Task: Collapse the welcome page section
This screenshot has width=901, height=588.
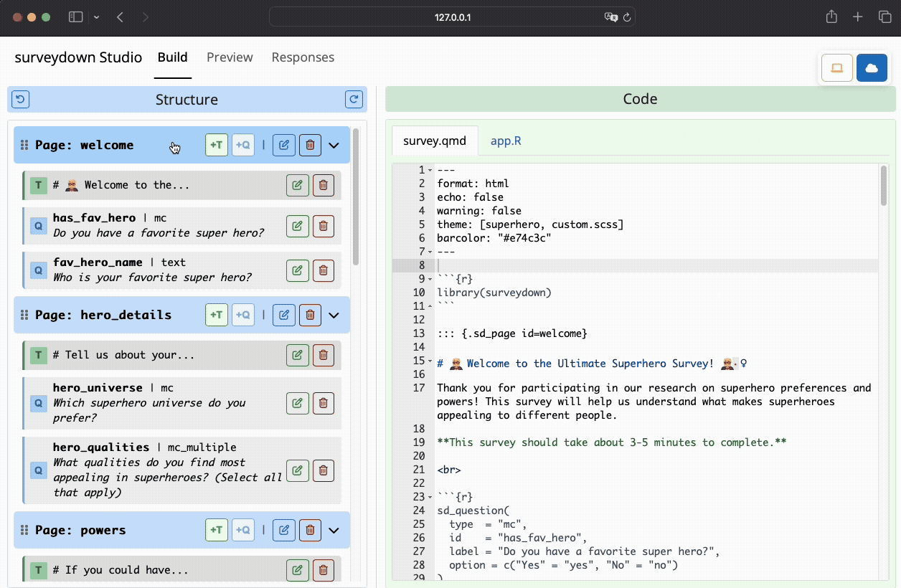Action: (x=334, y=145)
